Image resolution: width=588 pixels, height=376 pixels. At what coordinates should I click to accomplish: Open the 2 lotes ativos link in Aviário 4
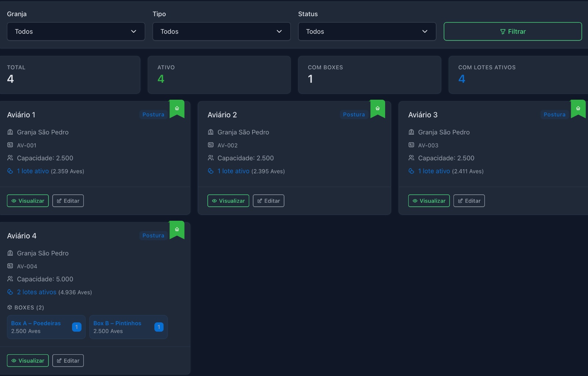coord(36,292)
